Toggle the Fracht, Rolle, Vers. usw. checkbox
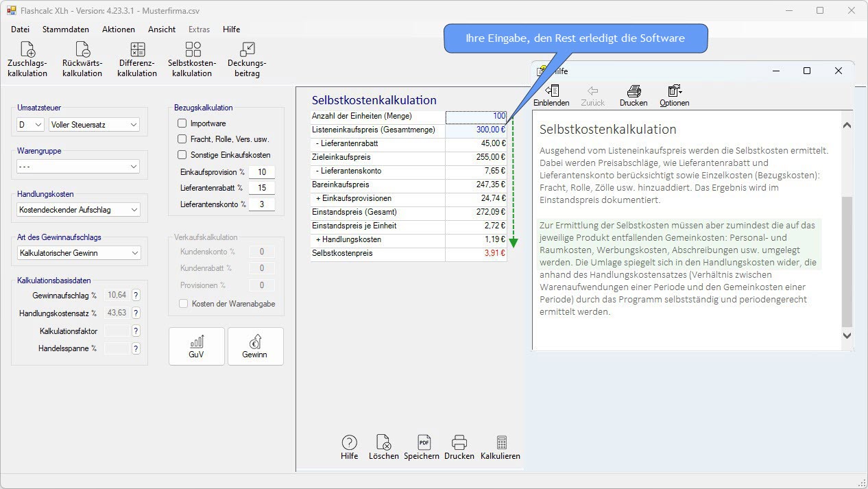This screenshot has width=868, height=489. 182,139
